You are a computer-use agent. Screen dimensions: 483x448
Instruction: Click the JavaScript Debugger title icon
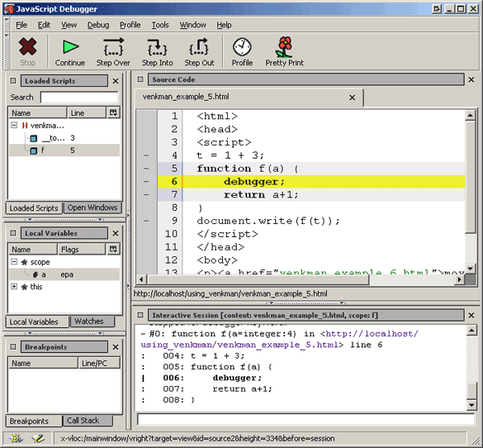click(x=9, y=9)
